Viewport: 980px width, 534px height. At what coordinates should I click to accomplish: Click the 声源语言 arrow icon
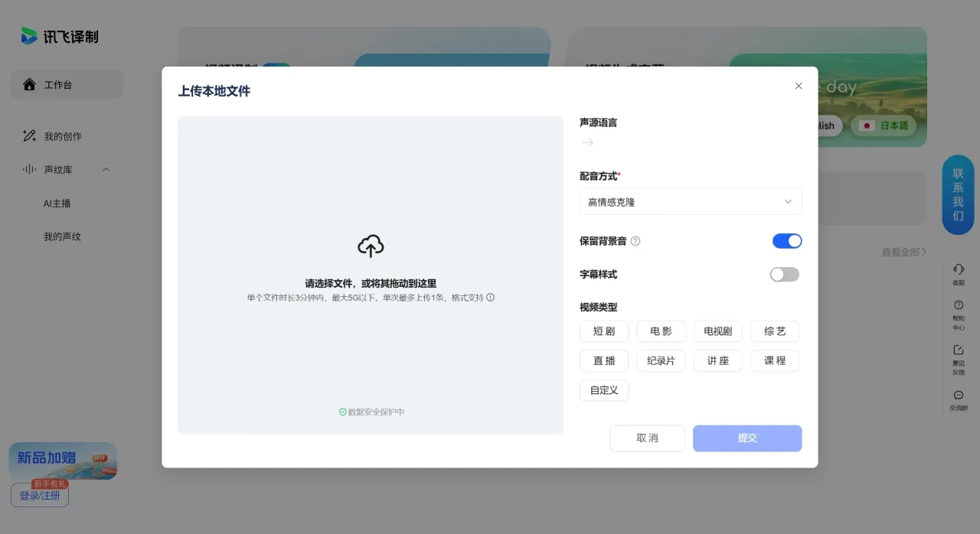pos(587,142)
